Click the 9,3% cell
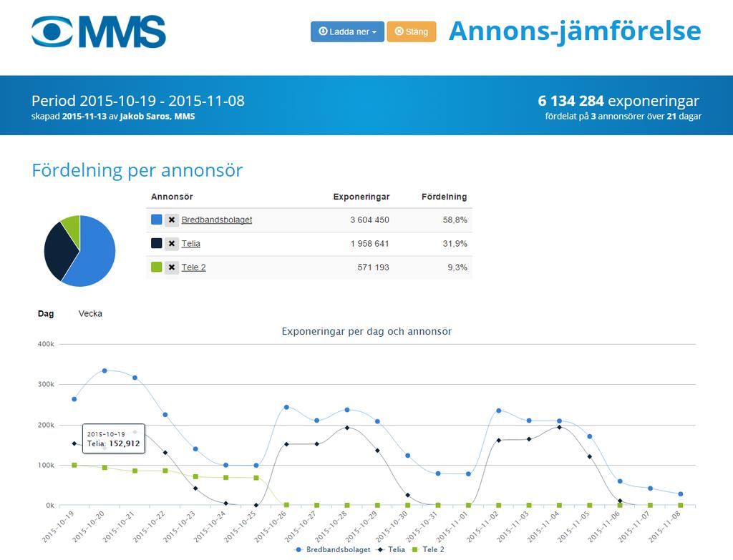 457,267
